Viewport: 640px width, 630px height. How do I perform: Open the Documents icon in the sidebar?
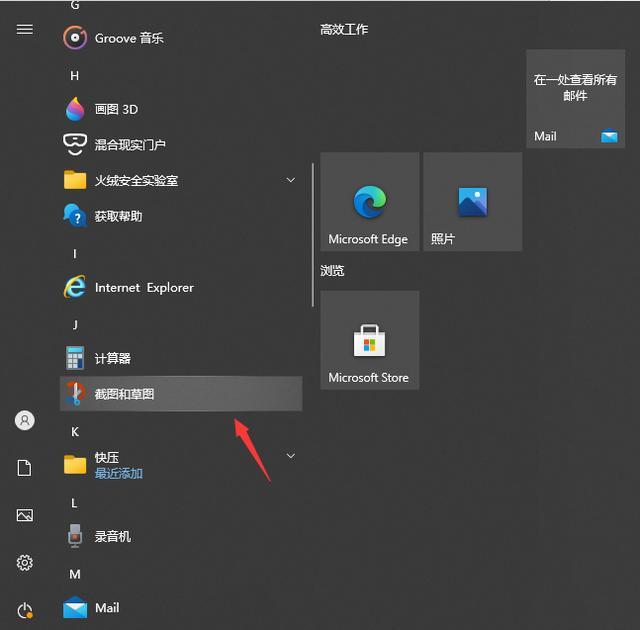(24, 468)
